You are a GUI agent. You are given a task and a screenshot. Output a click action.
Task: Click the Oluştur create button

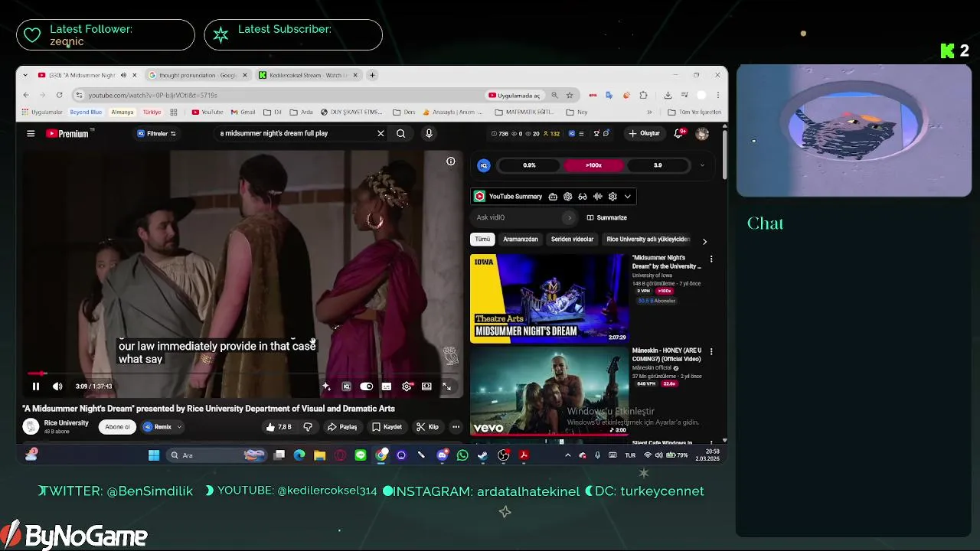click(x=644, y=133)
